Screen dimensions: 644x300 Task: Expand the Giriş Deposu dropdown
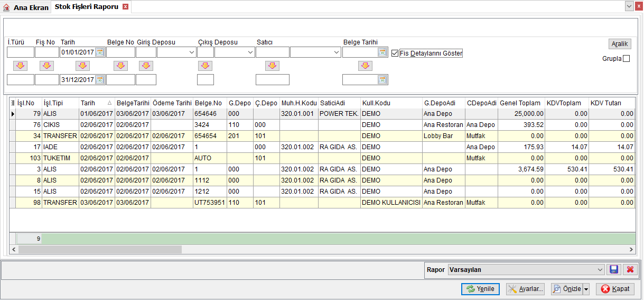[191, 52]
